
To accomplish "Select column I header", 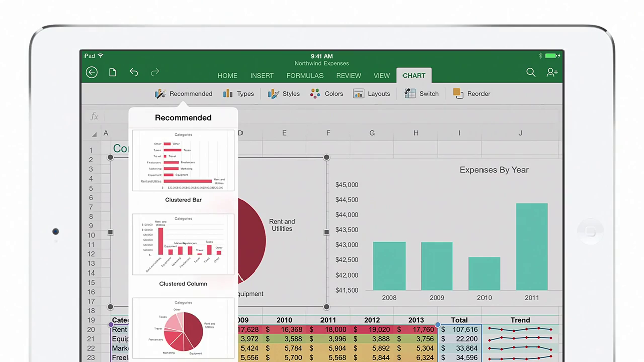I will point(459,133).
